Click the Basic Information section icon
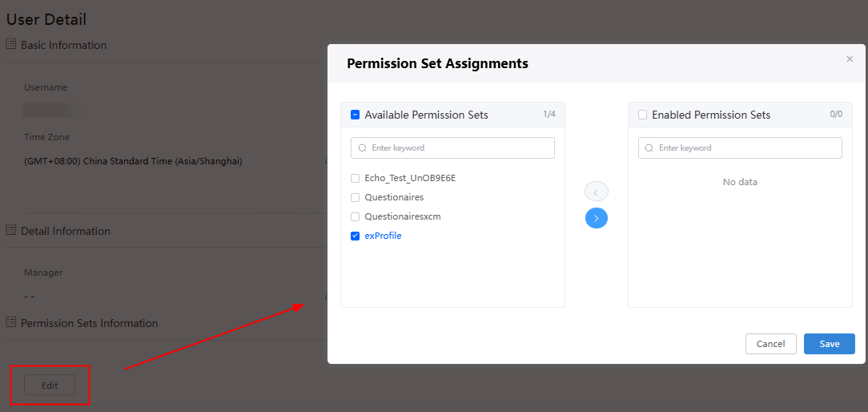Viewport: 868px width, 412px height. click(10, 44)
